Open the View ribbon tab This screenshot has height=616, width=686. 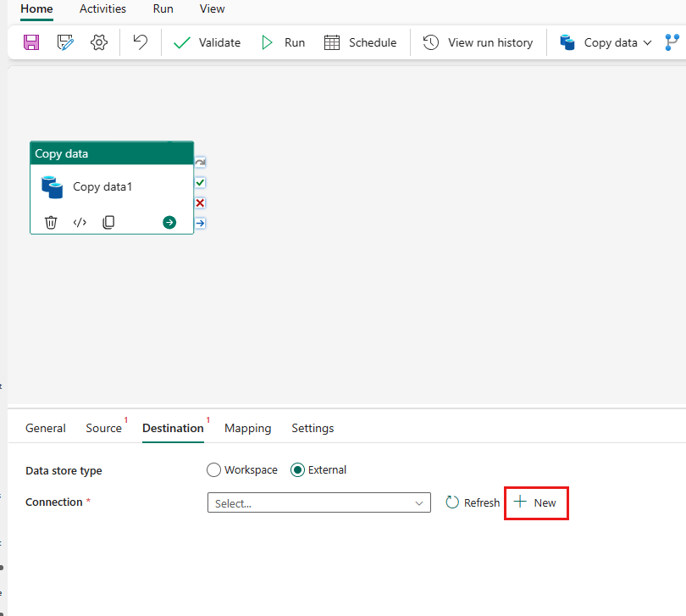tap(213, 8)
